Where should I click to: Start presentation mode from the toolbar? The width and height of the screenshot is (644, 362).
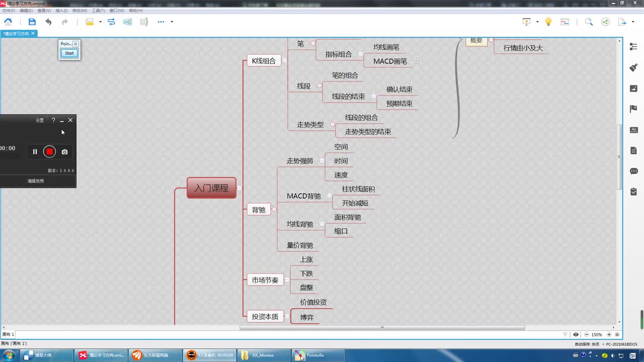pos(527,22)
